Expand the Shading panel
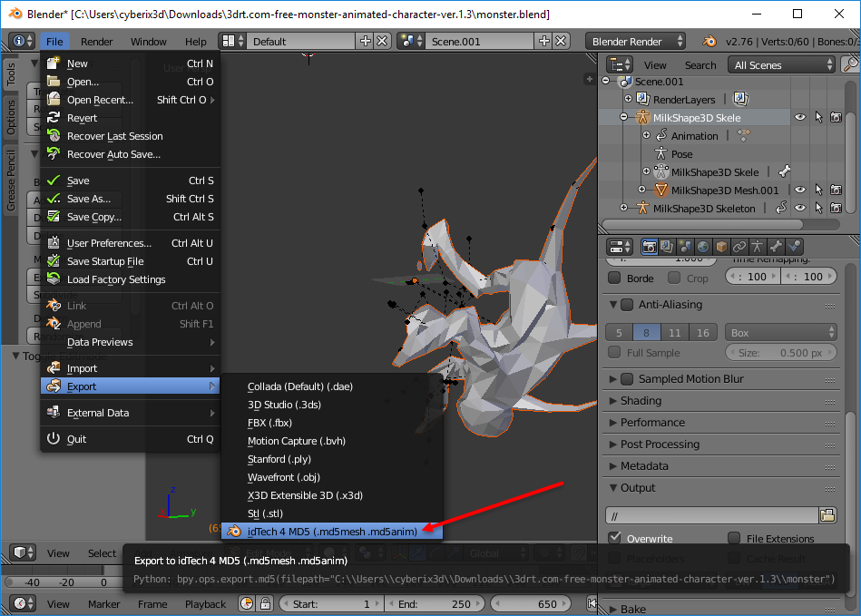The height and width of the screenshot is (616, 861). click(612, 401)
